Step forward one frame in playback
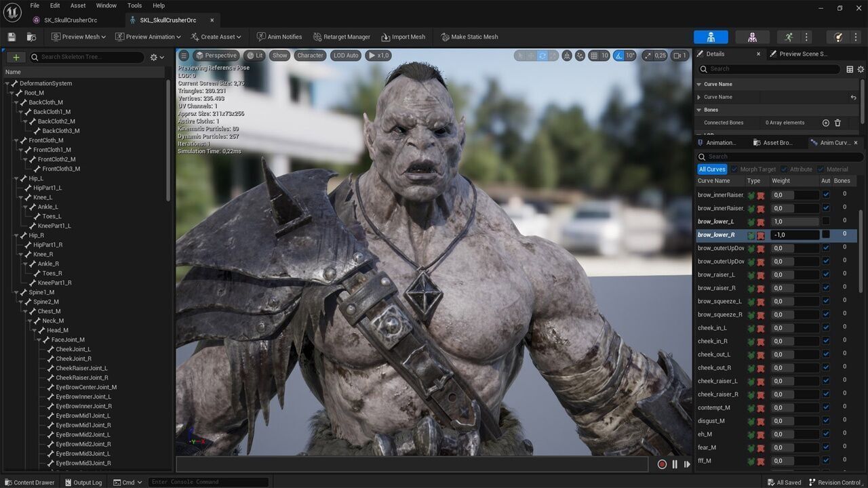 [687, 464]
